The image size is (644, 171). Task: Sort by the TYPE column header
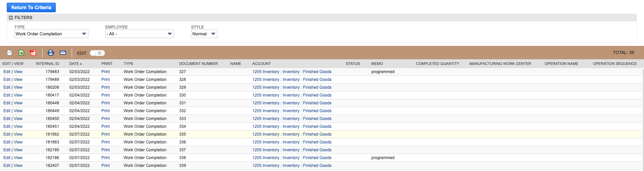tap(128, 64)
